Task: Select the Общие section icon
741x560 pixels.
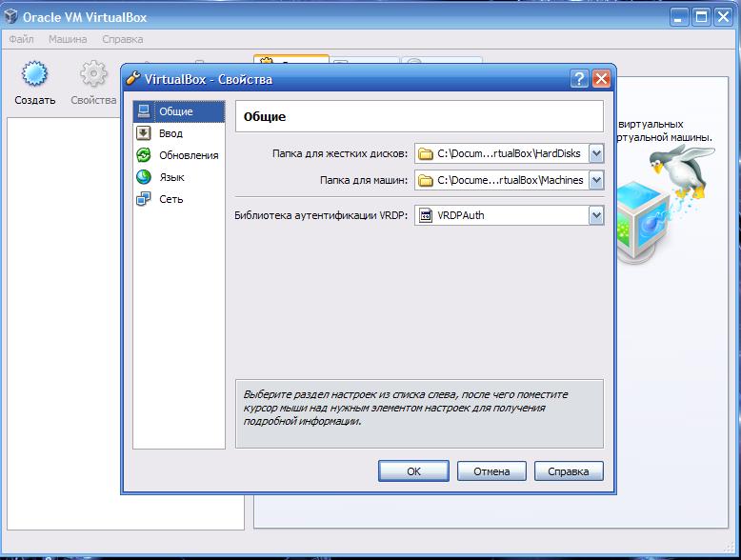Action: click(144, 111)
